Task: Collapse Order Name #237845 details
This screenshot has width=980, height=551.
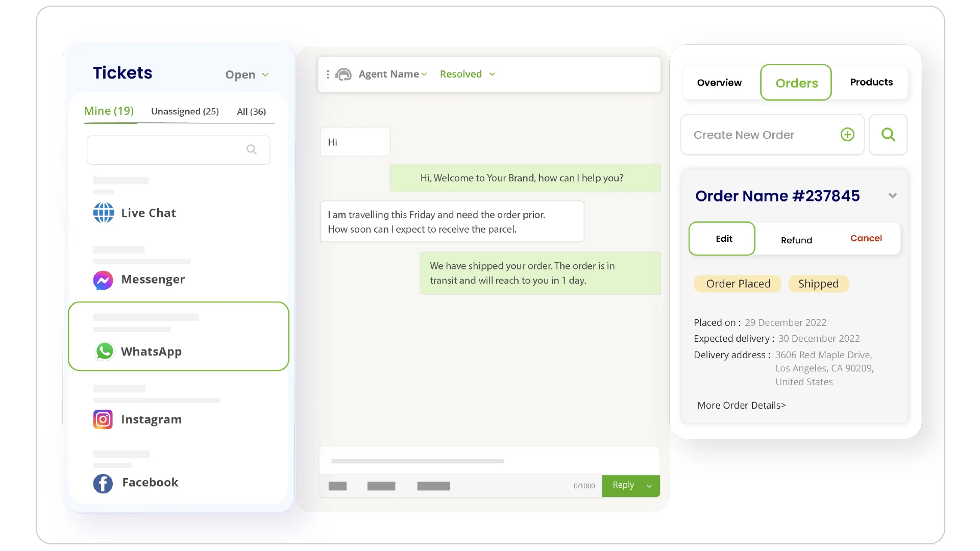Action: (x=893, y=195)
